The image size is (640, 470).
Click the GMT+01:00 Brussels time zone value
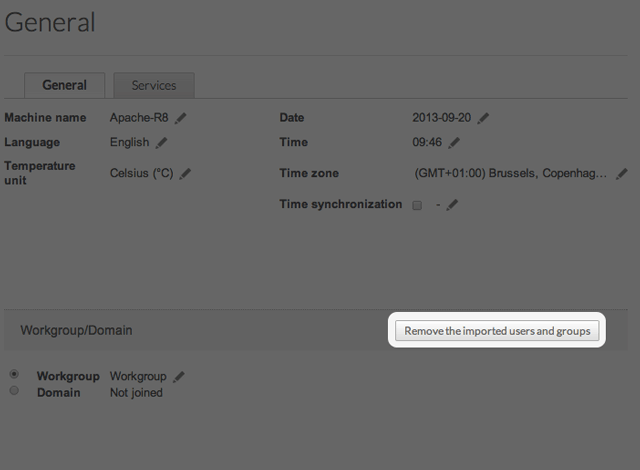[x=510, y=173]
